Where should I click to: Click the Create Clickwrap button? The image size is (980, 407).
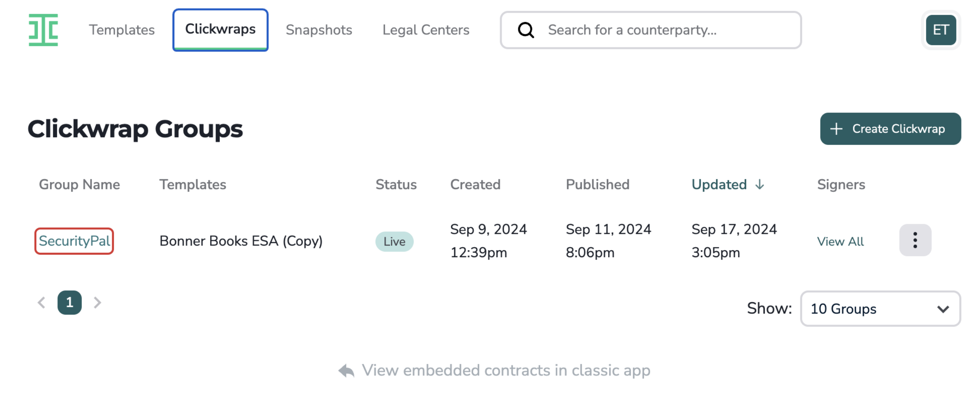[x=890, y=129]
